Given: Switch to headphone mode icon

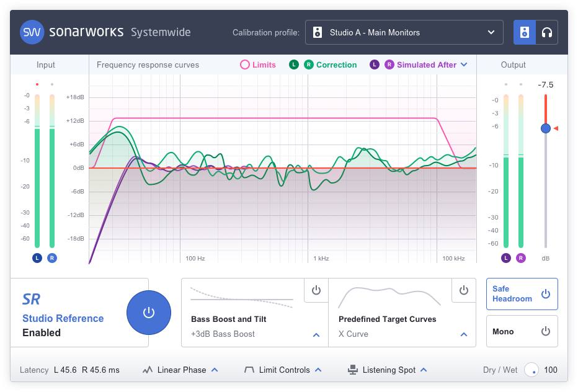Looking at the screenshot, I should (548, 32).
